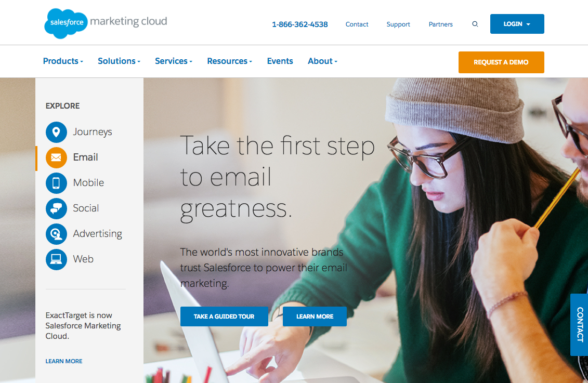Click the blue Learn More button

[315, 316]
